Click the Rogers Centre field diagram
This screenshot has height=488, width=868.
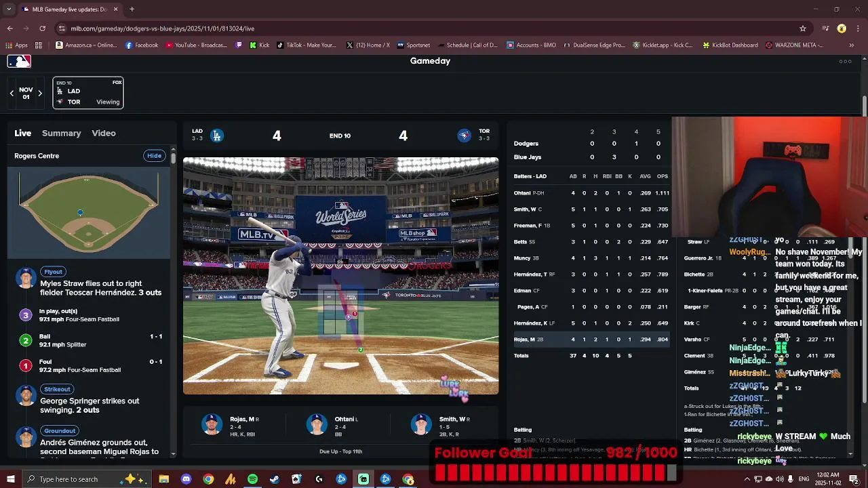tap(88, 212)
